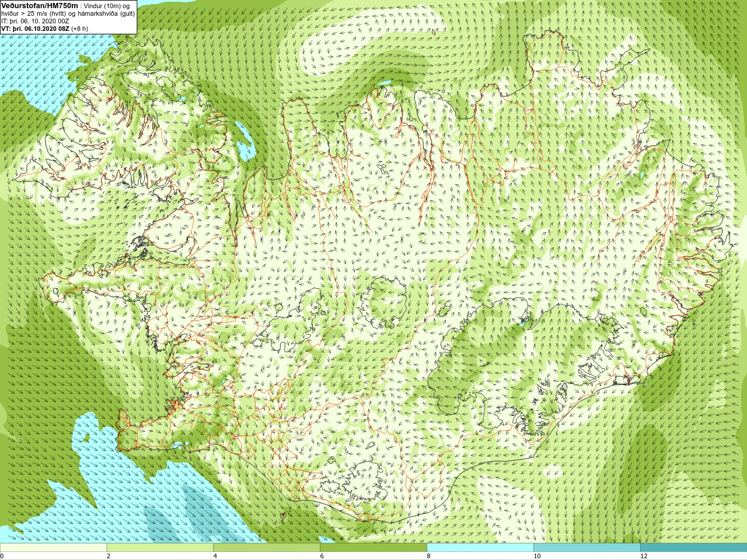
Task: Click the 'Veðurstofan/HM750m' title text
Action: (40, 5)
